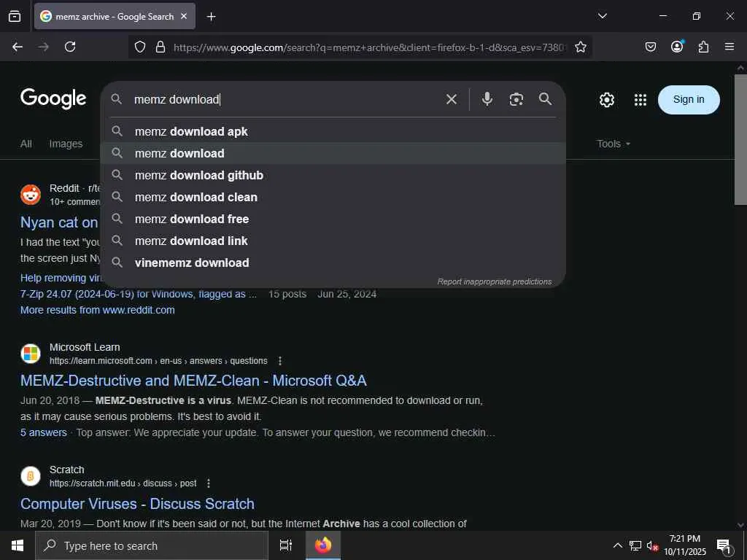
Task: Expand the Tools dropdown
Action: coord(614,144)
